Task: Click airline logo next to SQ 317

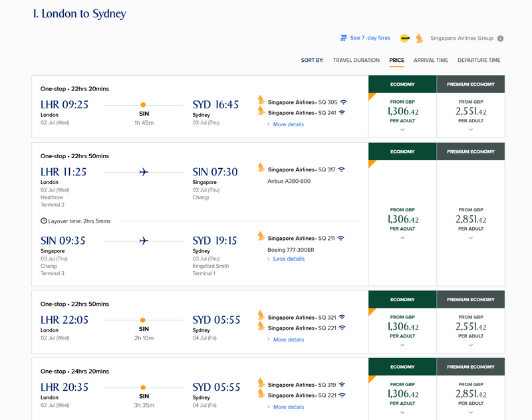Action: (261, 167)
